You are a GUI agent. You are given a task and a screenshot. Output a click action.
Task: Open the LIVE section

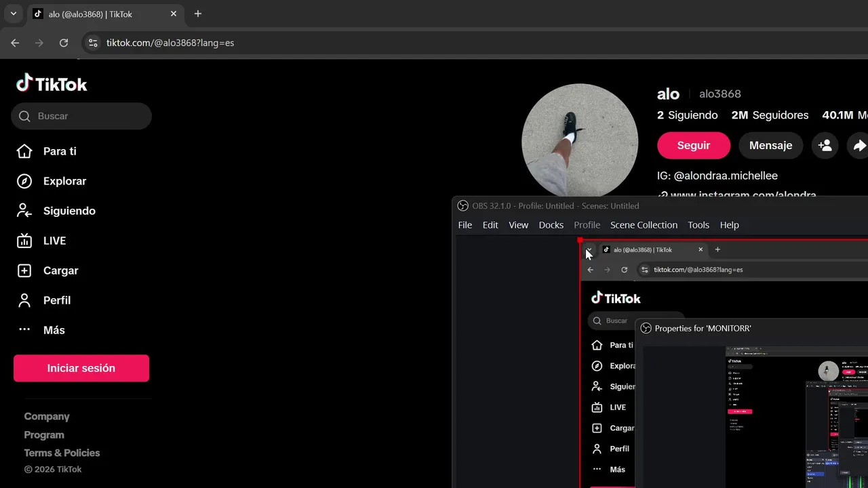point(41,241)
